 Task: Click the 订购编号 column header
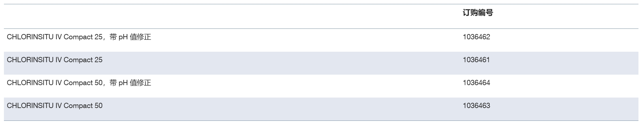pos(478,13)
